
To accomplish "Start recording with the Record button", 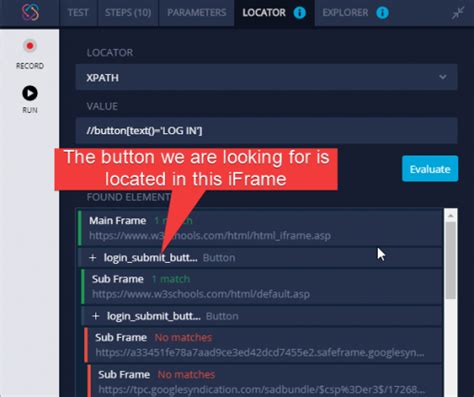I will (x=30, y=46).
